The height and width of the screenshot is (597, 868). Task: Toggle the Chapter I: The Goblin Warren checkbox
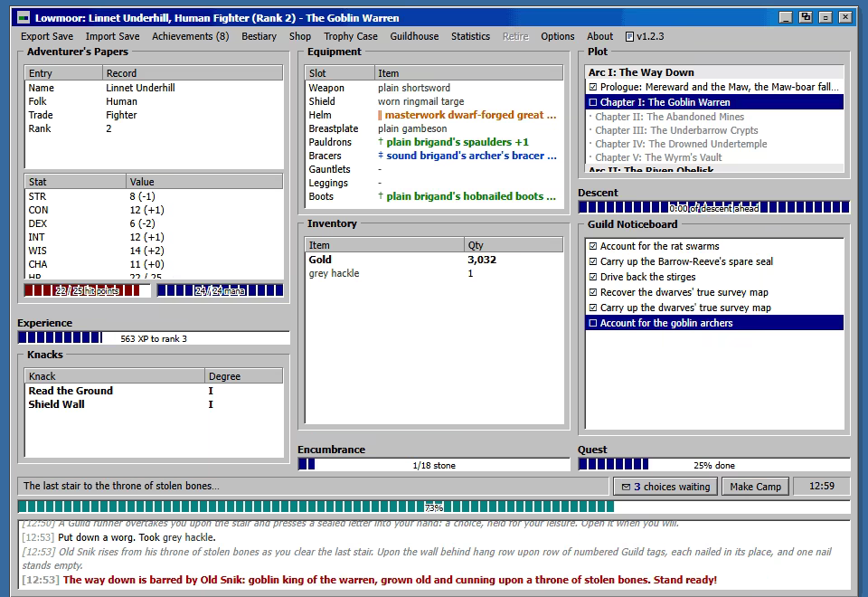pyautogui.click(x=593, y=102)
